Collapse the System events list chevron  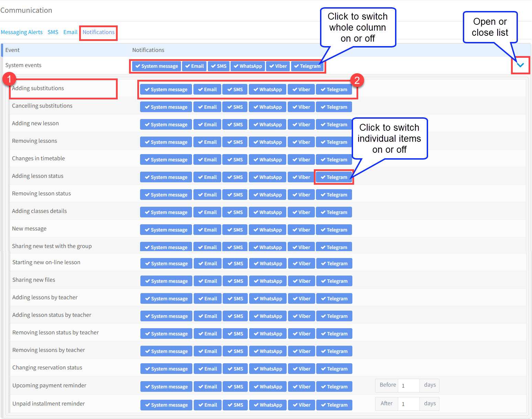tap(520, 65)
